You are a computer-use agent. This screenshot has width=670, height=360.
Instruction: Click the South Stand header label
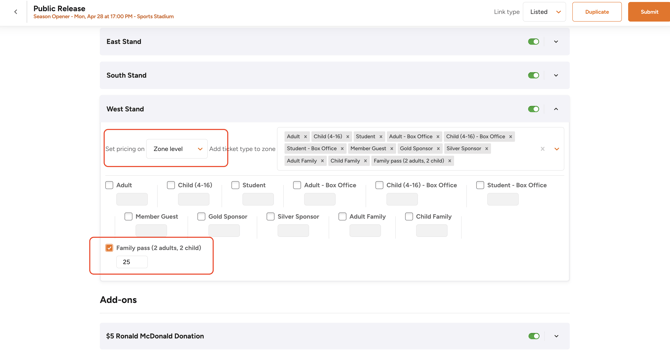click(126, 75)
